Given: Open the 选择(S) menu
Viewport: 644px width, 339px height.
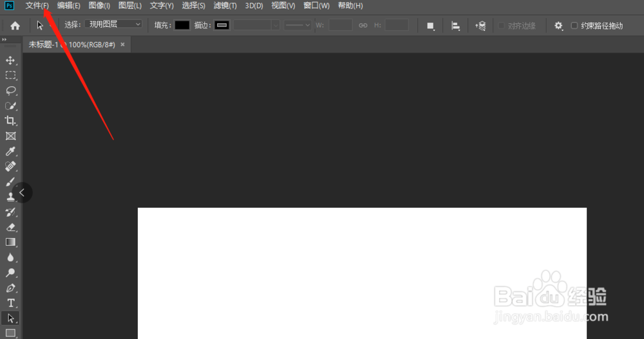Looking at the screenshot, I should tap(193, 6).
